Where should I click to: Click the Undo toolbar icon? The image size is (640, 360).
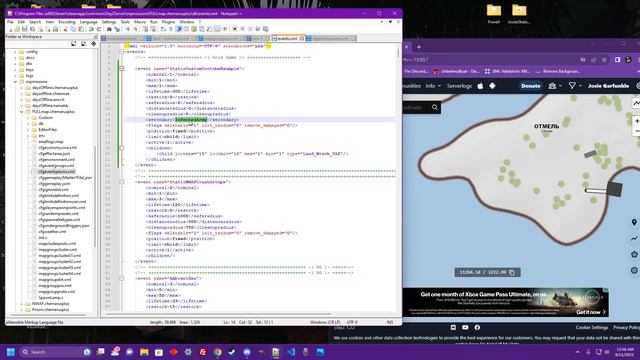pos(91,29)
